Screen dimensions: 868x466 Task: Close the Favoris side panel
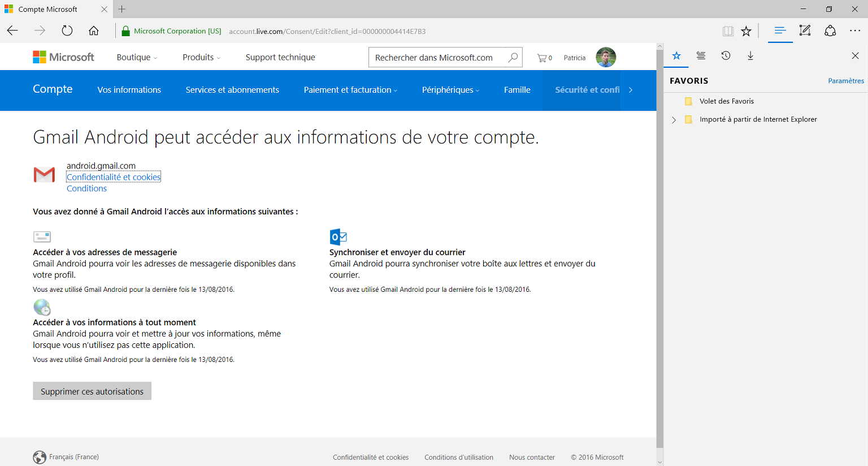[x=855, y=55]
